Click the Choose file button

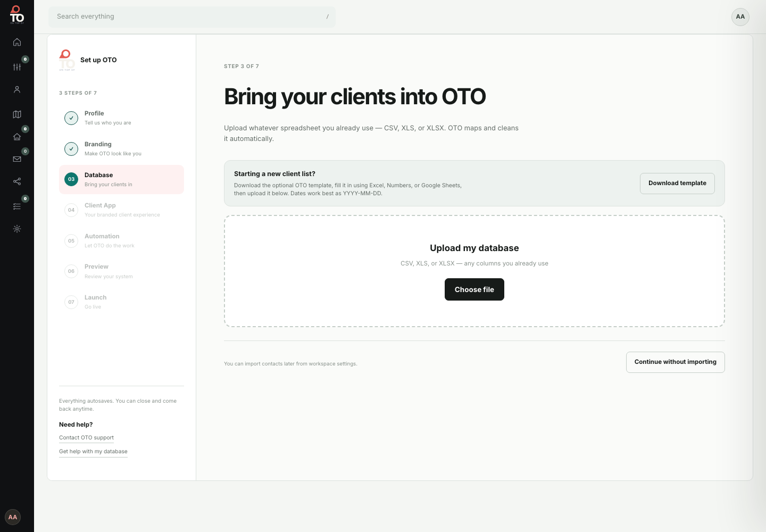point(474,289)
